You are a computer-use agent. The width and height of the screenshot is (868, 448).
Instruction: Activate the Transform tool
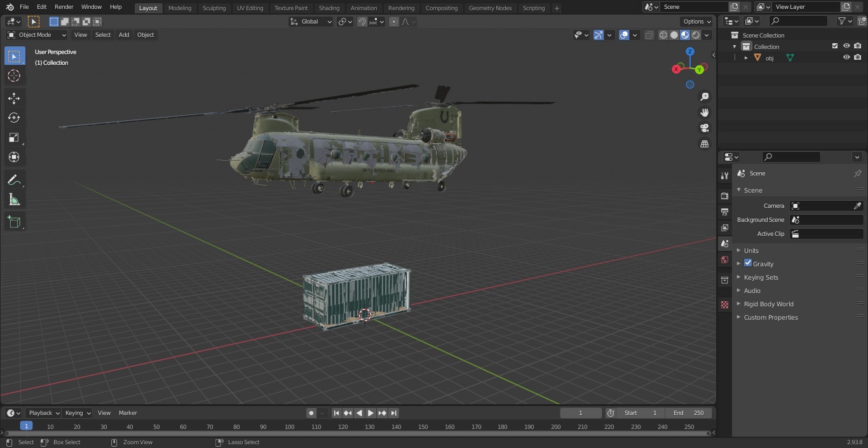click(x=14, y=157)
